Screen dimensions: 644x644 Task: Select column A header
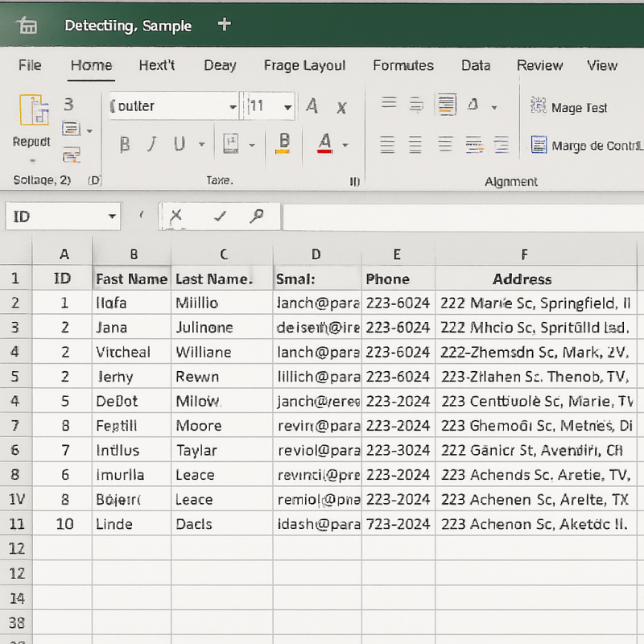63,254
